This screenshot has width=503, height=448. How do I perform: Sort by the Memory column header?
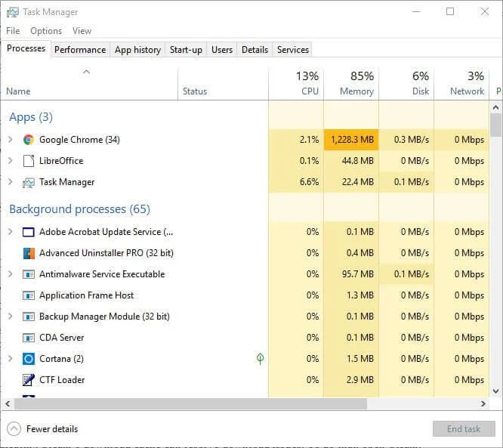(351, 83)
